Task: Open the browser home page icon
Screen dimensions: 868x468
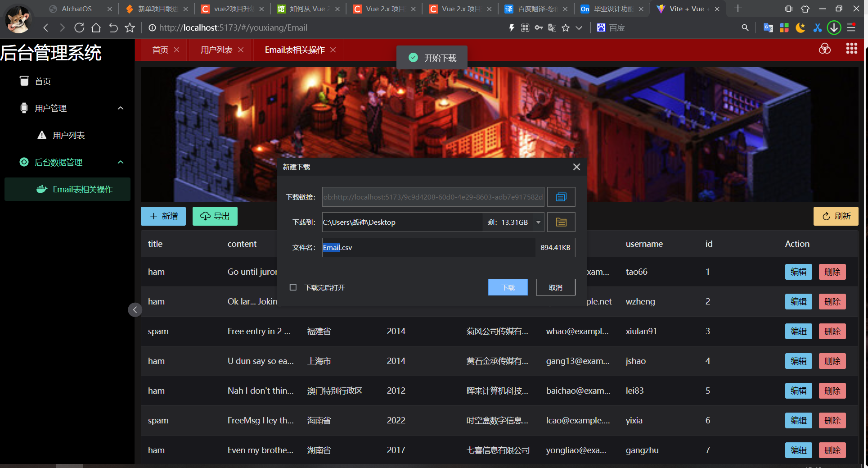Action: coord(96,28)
